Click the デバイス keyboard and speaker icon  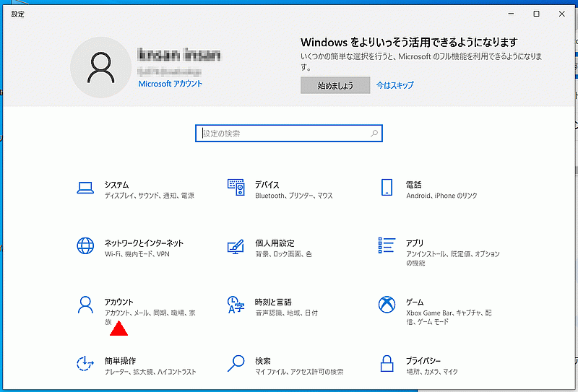point(236,187)
